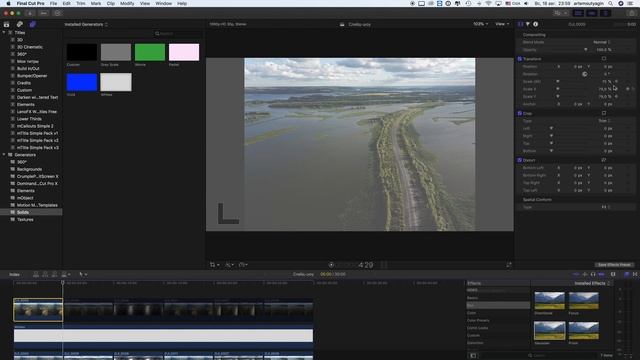Viewport: 640px width, 360px height.
Task: Select the first highlighted timeline clip thumbnail
Action: click(x=38, y=310)
